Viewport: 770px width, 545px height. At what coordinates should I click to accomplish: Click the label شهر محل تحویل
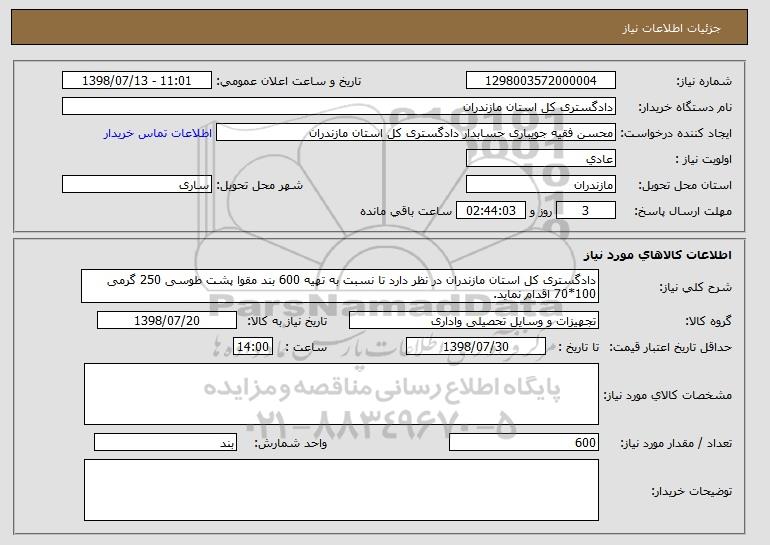(x=260, y=186)
